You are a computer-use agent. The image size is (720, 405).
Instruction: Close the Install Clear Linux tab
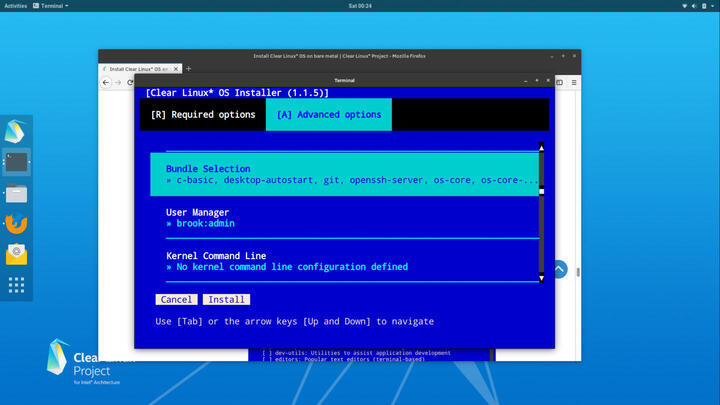coord(176,69)
